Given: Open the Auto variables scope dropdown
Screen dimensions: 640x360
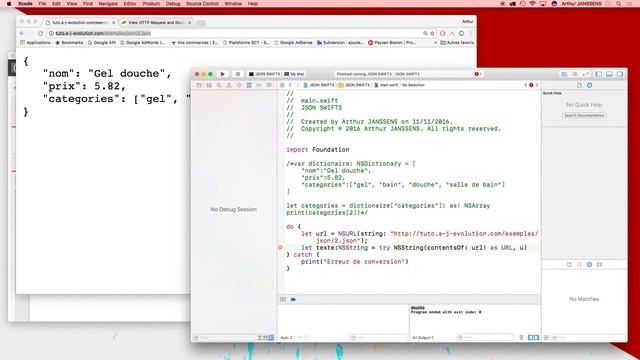Looking at the screenshot, I should (x=287, y=338).
